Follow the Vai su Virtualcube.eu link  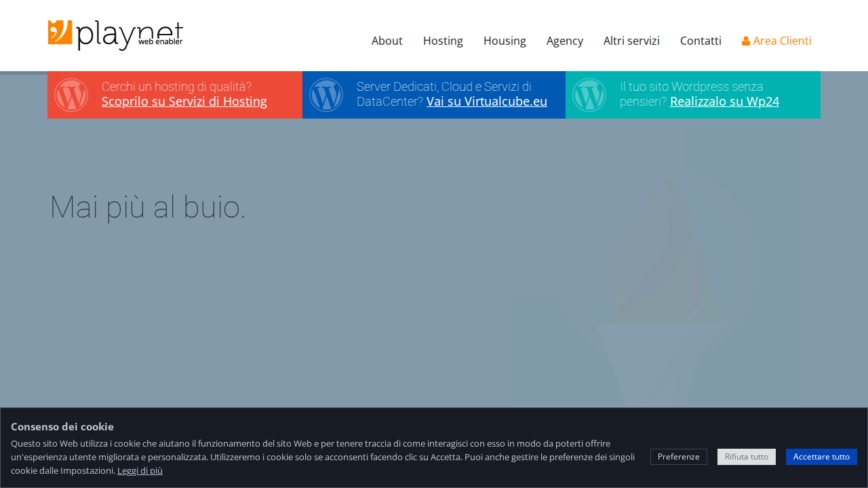(x=487, y=102)
